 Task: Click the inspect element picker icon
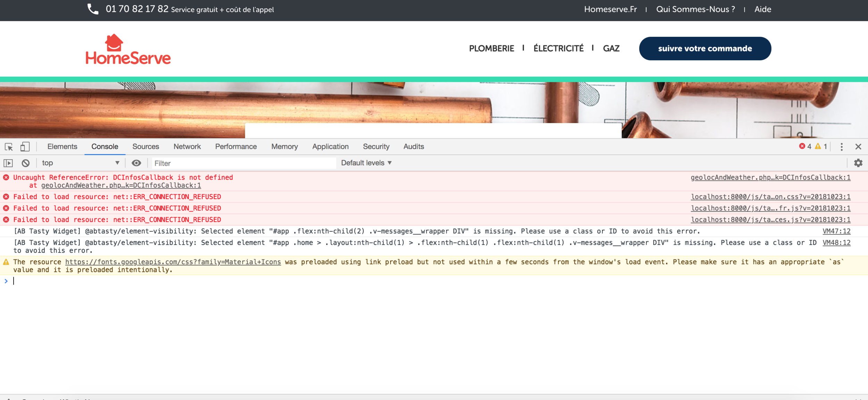coord(9,147)
